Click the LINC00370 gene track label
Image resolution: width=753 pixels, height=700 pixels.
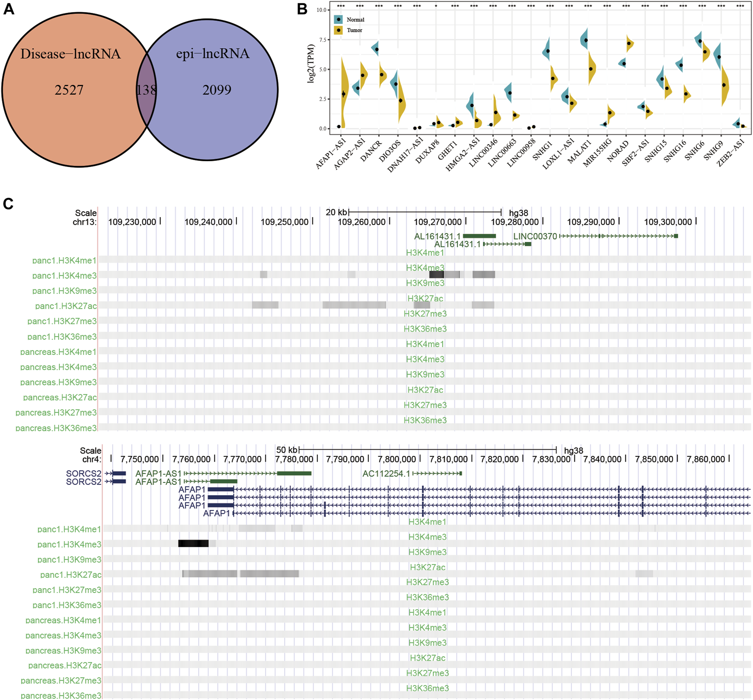pos(535,236)
